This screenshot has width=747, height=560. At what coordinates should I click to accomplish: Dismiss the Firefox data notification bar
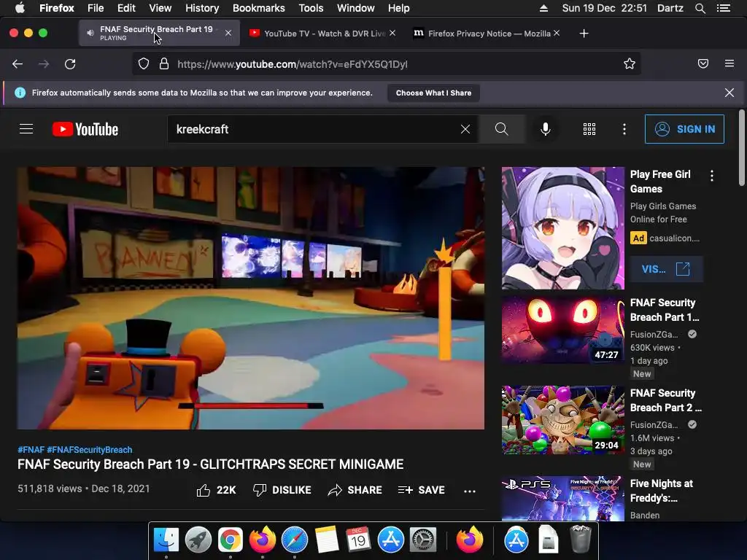(729, 93)
